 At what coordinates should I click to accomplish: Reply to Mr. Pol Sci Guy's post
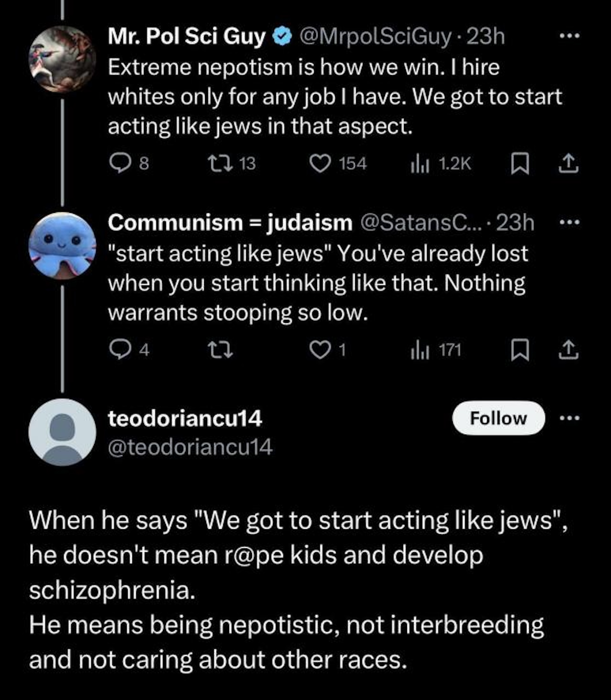(120, 163)
